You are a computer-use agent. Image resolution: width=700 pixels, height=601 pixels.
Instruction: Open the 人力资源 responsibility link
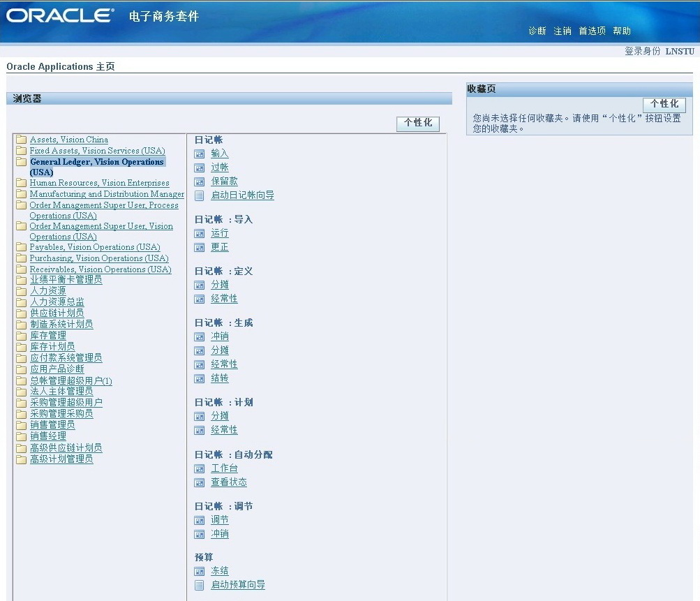[47, 290]
